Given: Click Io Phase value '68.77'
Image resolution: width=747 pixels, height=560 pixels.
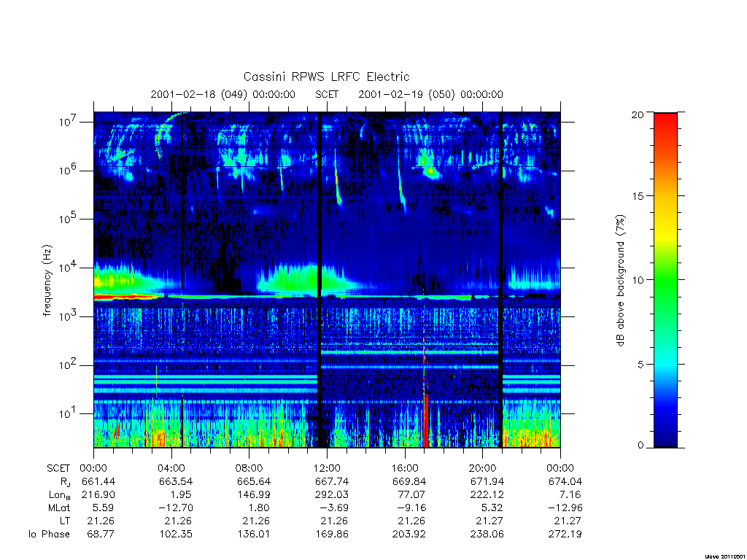Looking at the screenshot, I should coord(101,534).
